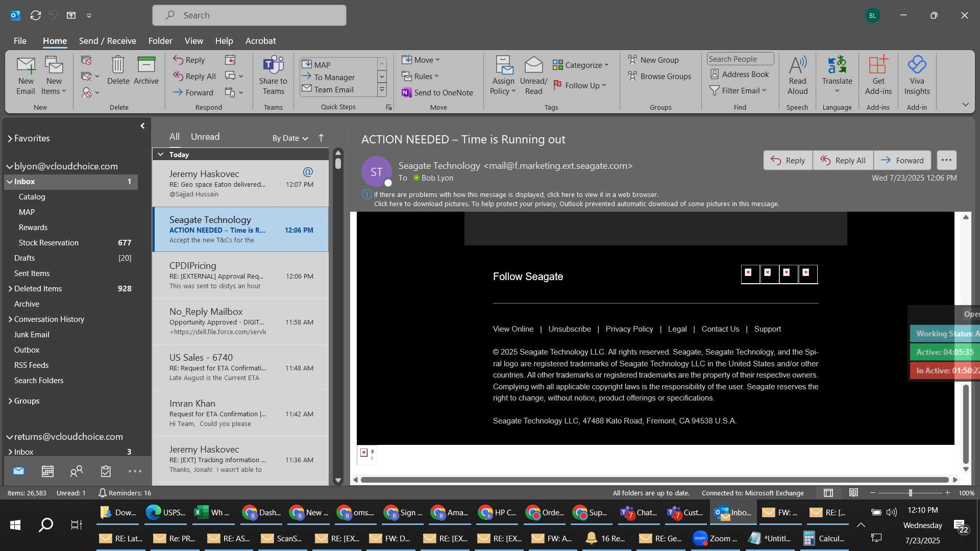The height and width of the screenshot is (551, 980).
Task: Open the Categorize dropdown
Action: [581, 65]
